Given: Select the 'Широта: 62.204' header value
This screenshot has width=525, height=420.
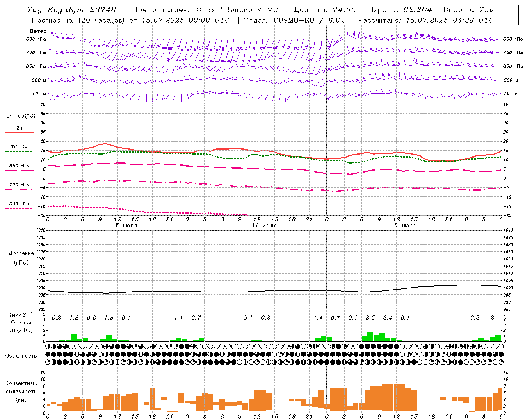Looking at the screenshot, I should point(399,10).
